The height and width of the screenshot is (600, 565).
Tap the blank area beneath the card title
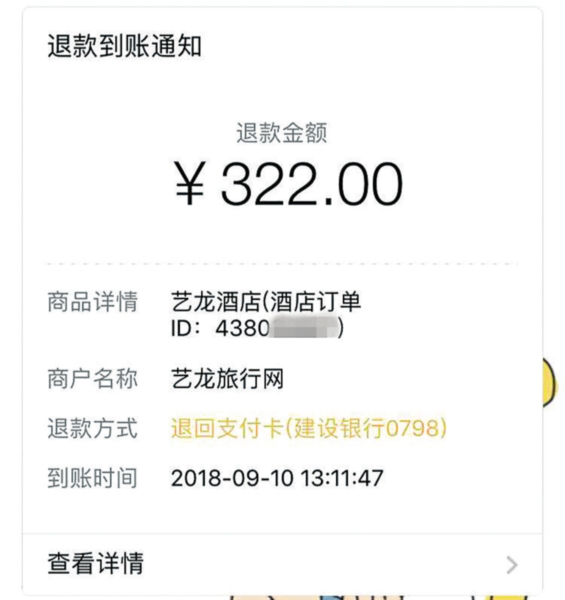(282, 90)
